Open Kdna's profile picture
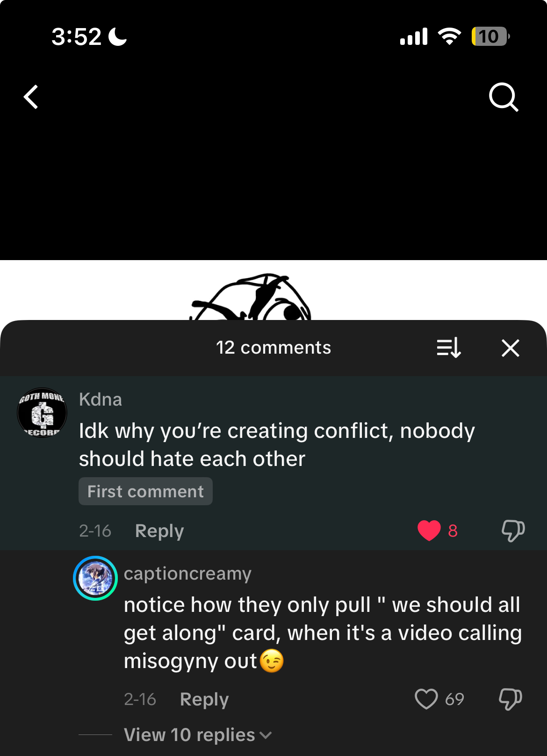The width and height of the screenshot is (547, 756). pyautogui.click(x=42, y=413)
